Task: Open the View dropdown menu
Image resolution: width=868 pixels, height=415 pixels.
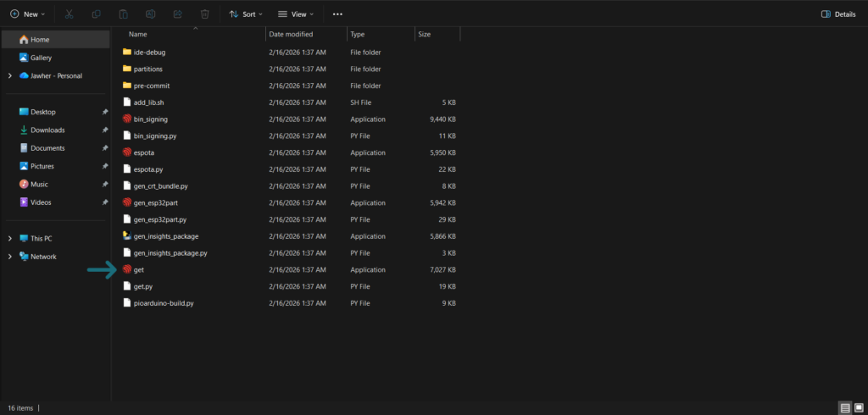Action: click(x=296, y=14)
